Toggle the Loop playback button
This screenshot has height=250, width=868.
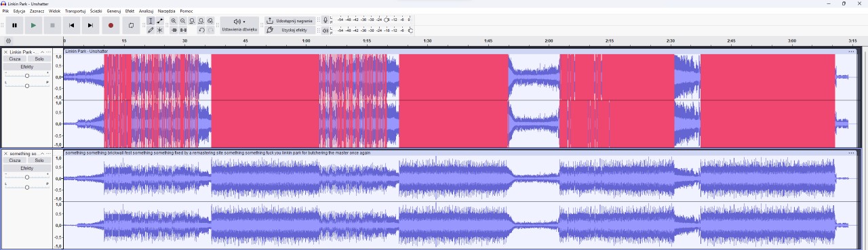tap(131, 26)
